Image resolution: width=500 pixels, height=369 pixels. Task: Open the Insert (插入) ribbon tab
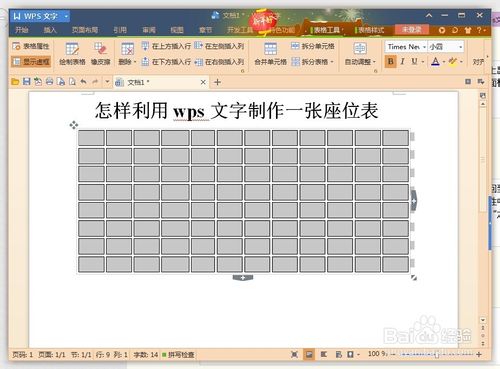[50, 30]
